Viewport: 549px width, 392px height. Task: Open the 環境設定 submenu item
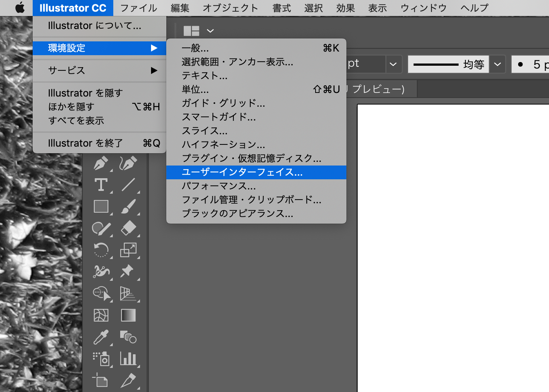tap(99, 48)
